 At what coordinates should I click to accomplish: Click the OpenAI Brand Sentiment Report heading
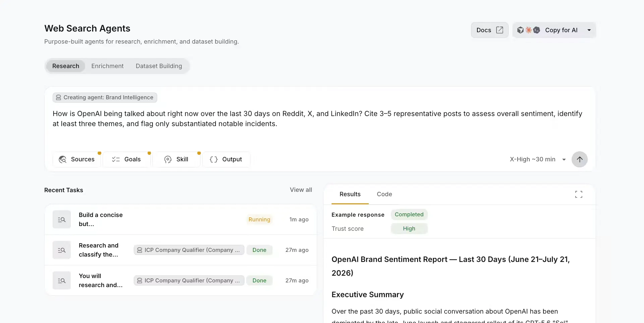click(451, 266)
